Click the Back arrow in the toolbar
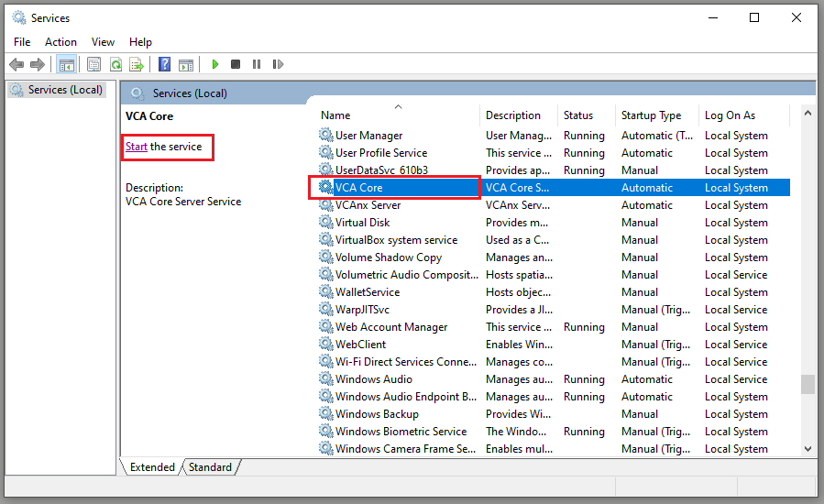Screen dimensions: 824x504 tap(16, 64)
